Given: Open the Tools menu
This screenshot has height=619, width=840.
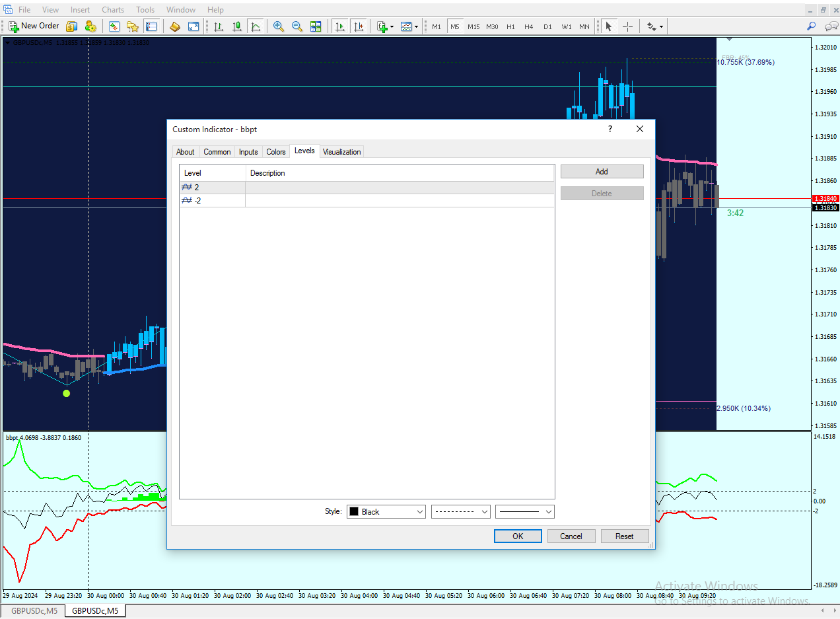Looking at the screenshot, I should click(145, 10).
